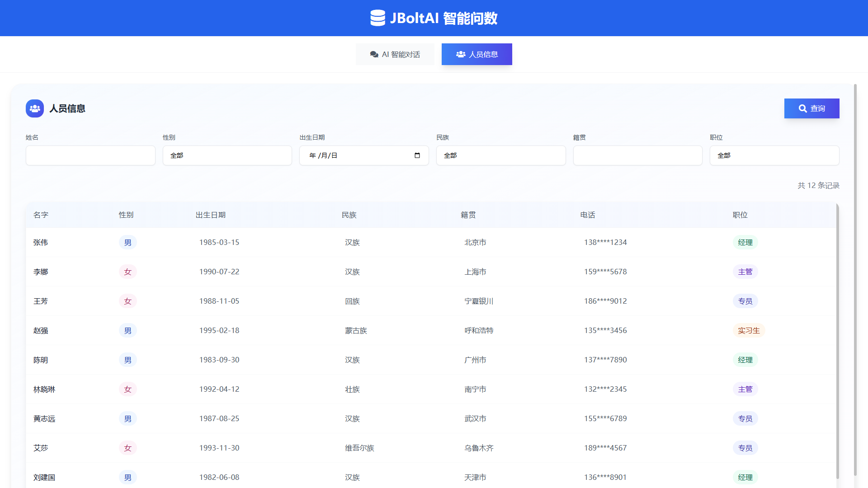This screenshot has width=868, height=488.
Task: Click the ethnicity cell 回族
Action: click(352, 301)
